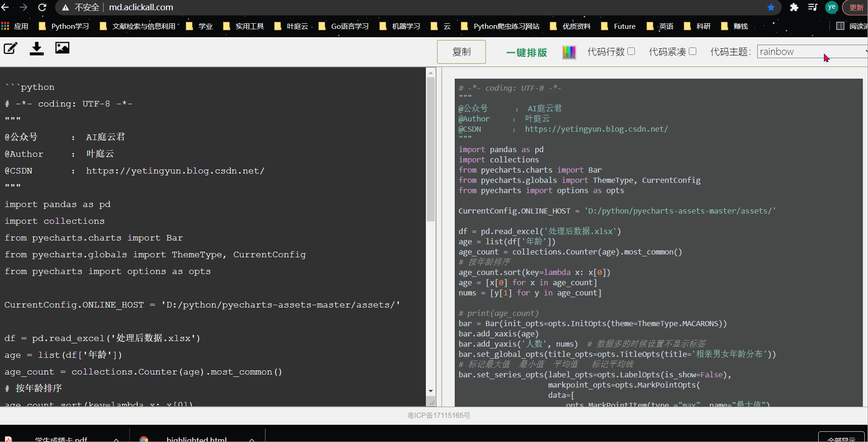Click the 粤ICP备17115165号 footer link
This screenshot has height=442, width=868.
(439, 415)
